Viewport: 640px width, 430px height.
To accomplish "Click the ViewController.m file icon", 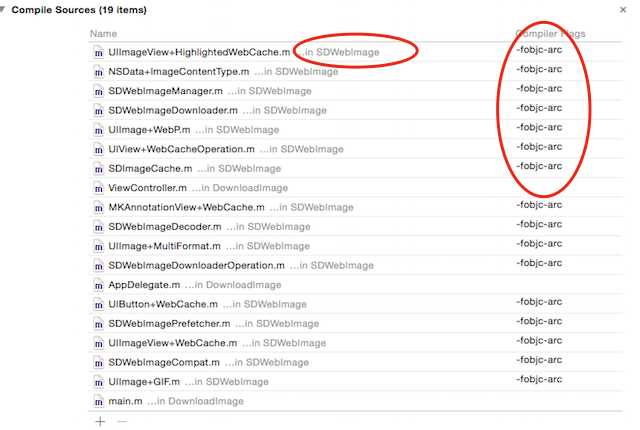I will coord(98,188).
